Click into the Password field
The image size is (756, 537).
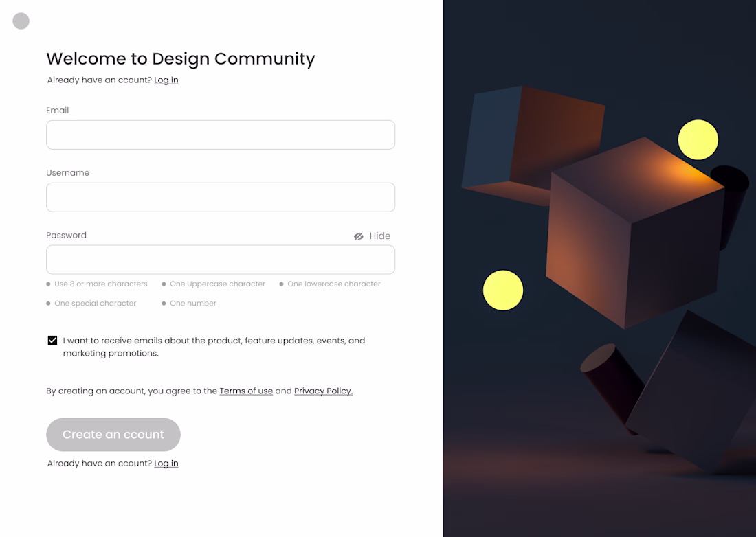pos(221,260)
